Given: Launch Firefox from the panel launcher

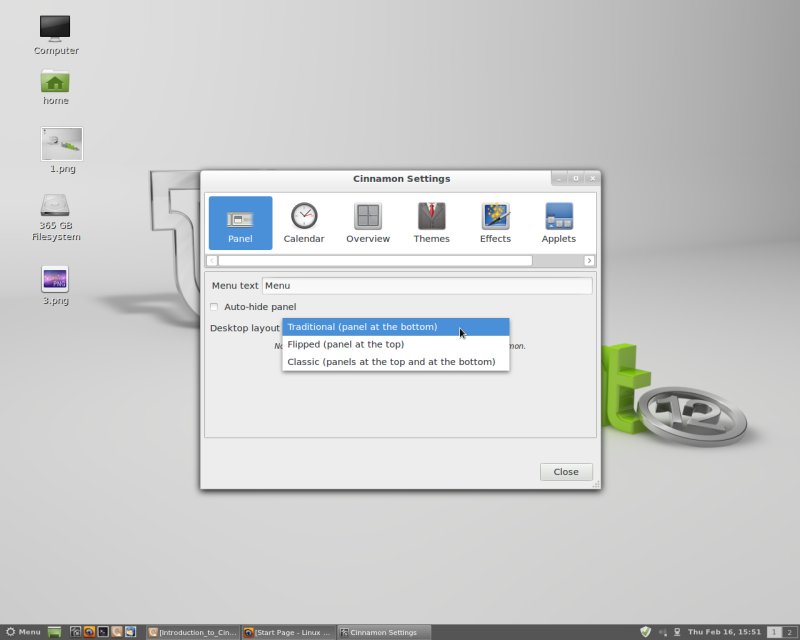Looking at the screenshot, I should pos(89,632).
